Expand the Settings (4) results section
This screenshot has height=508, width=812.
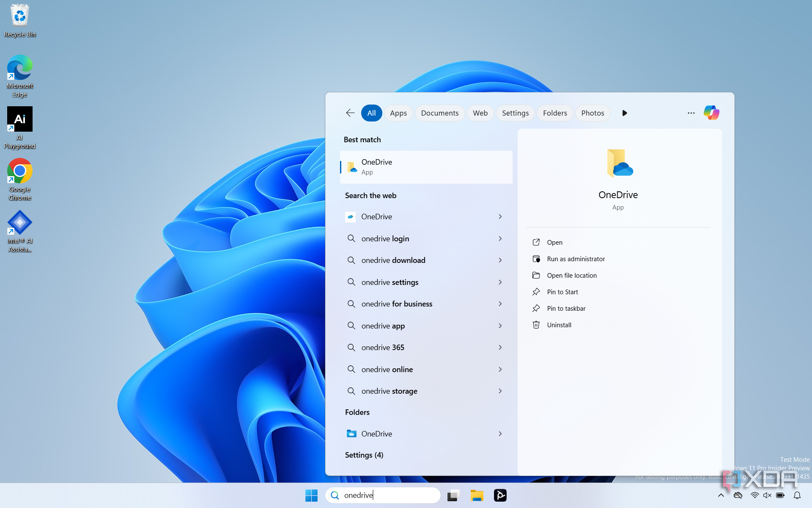(x=364, y=455)
